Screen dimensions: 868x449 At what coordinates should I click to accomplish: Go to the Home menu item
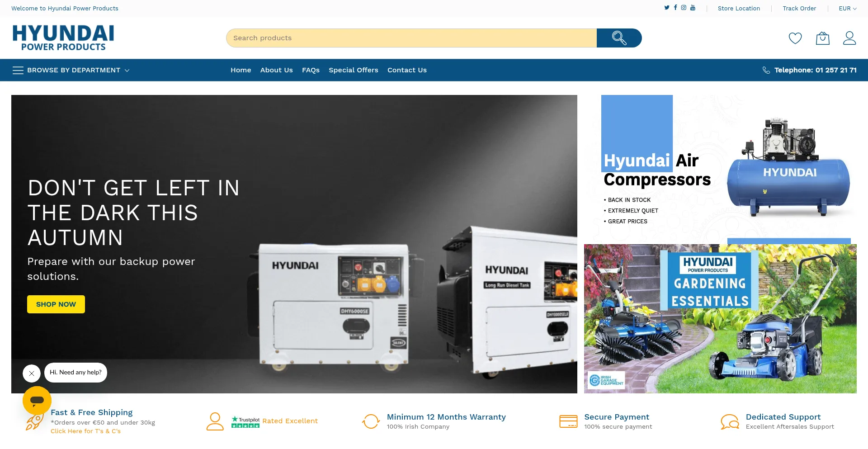[241, 70]
